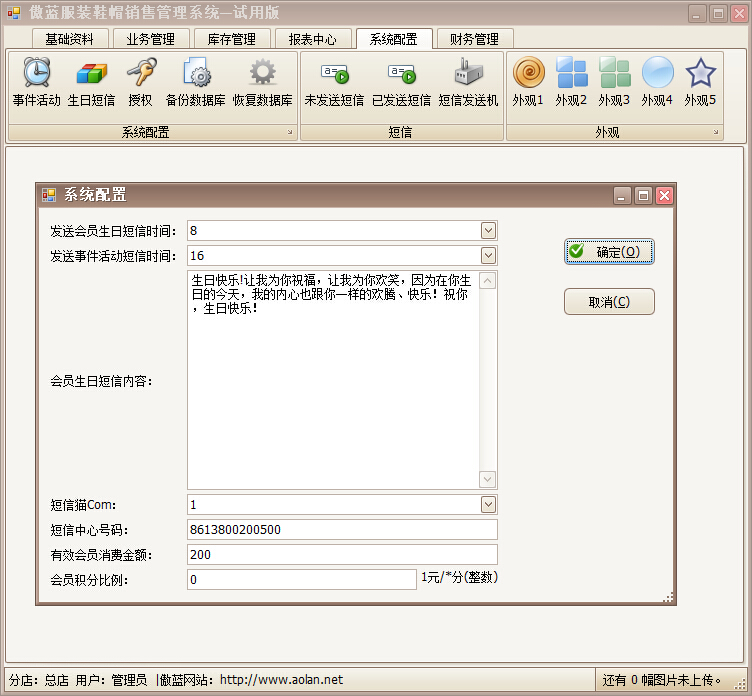Switch to the 财务管理 tab
752x696 pixels.
pyautogui.click(x=474, y=39)
